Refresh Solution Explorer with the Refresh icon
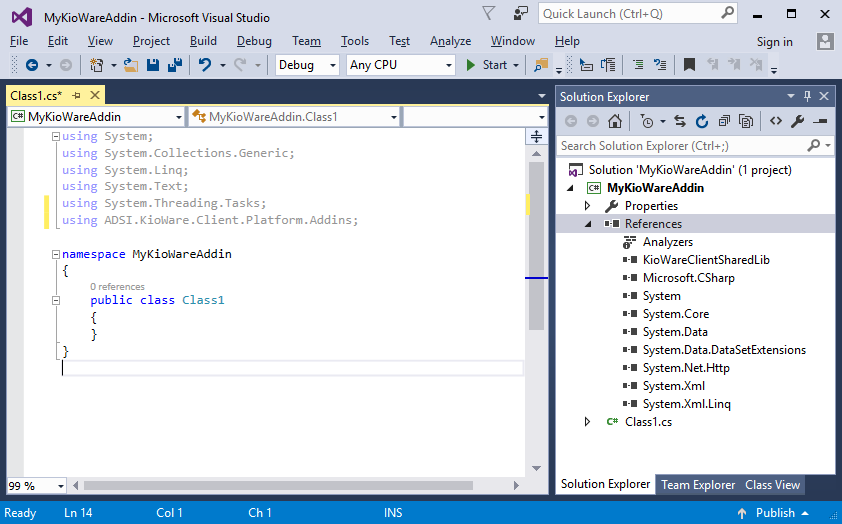 click(702, 121)
